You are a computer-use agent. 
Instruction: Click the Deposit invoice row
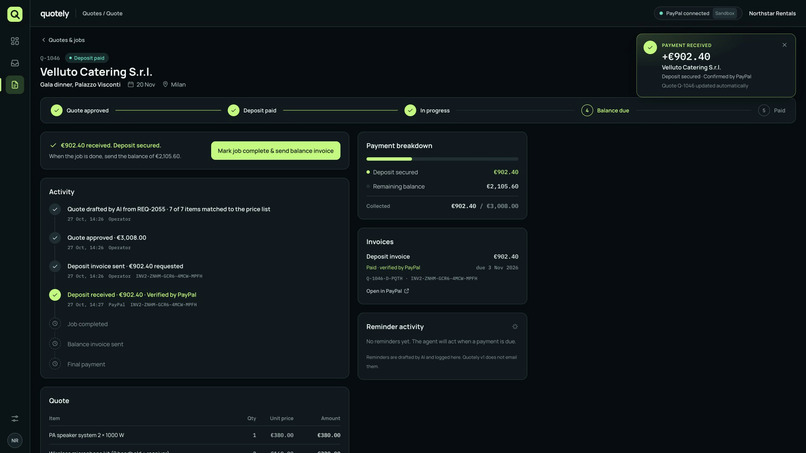click(442, 257)
